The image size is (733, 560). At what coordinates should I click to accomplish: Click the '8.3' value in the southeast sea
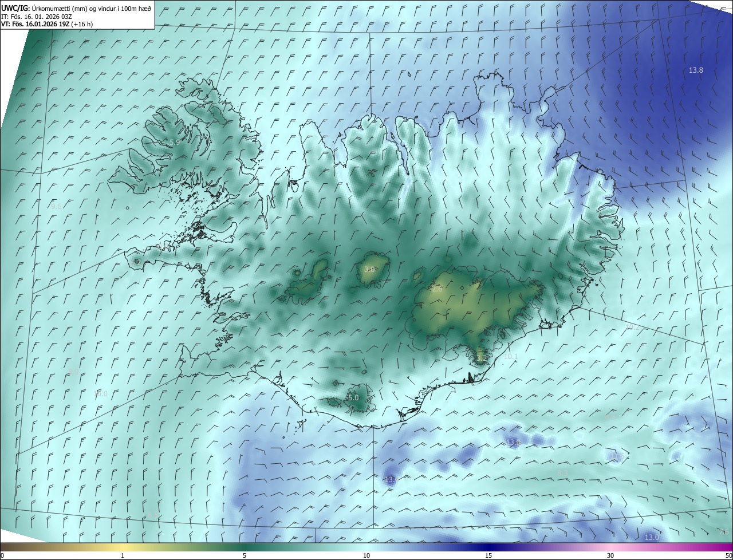562,473
